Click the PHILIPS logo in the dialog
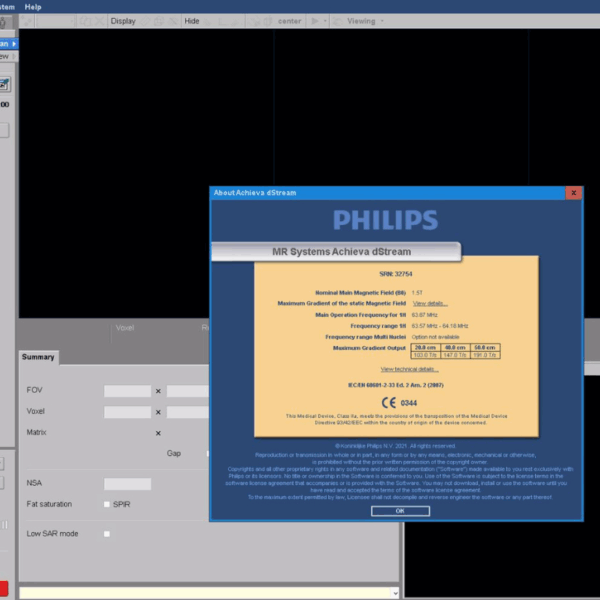Viewport: 600px width, 600px height. [385, 220]
